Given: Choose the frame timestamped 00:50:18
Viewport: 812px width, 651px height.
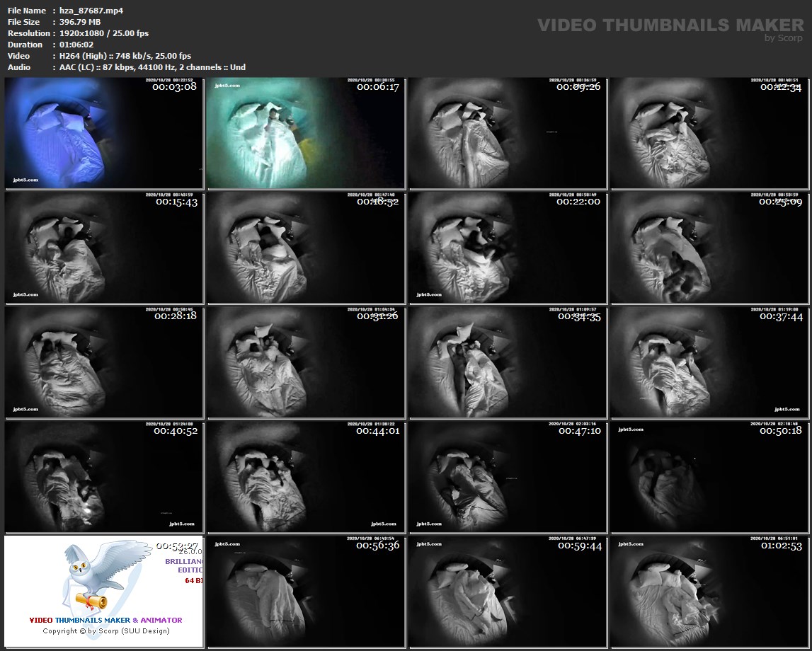Looking at the screenshot, I should [709, 477].
